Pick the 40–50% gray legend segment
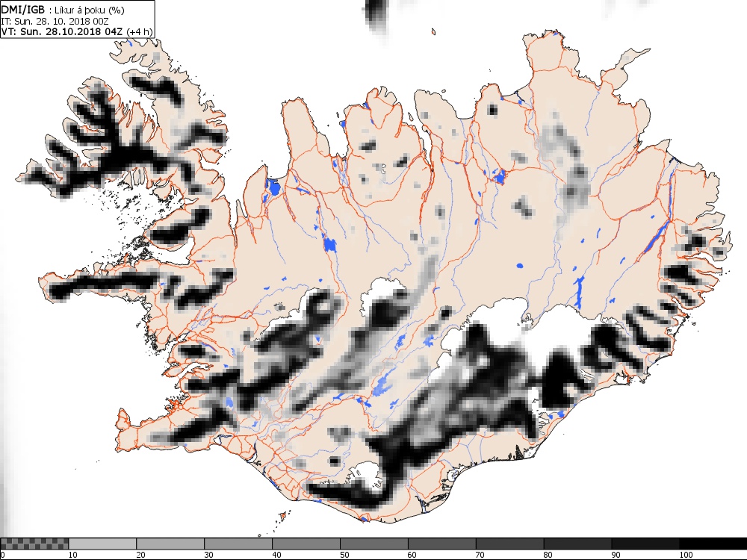 tap(306, 544)
